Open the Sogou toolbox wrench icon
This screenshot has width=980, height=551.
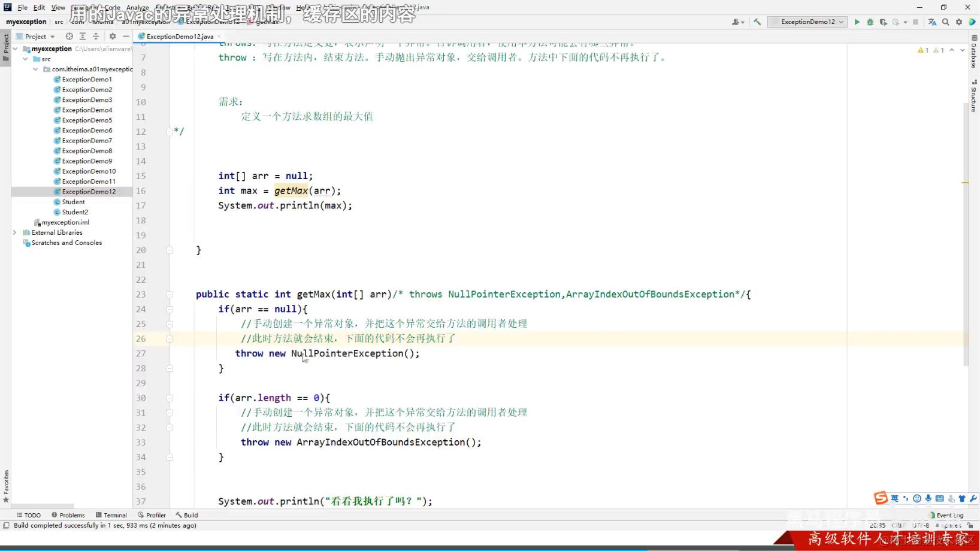pyautogui.click(x=973, y=498)
